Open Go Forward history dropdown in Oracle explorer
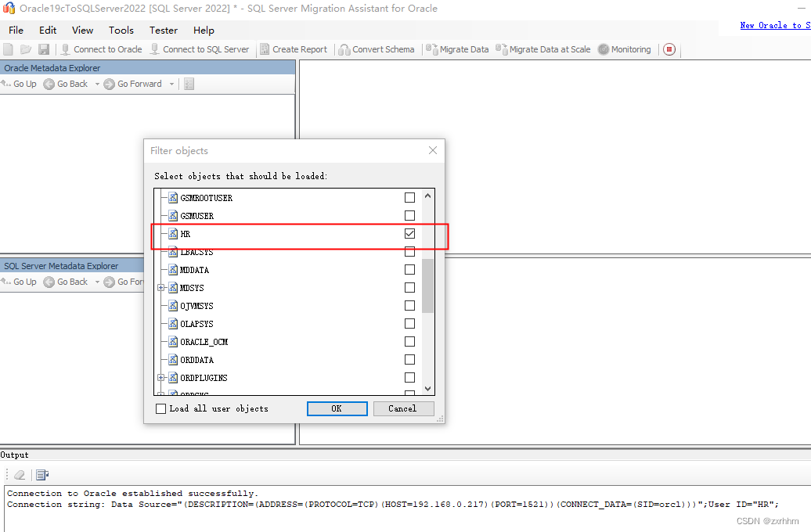 [171, 84]
